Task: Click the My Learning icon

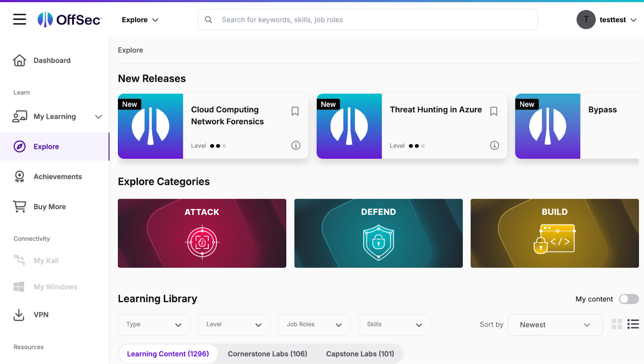Action: [x=19, y=117]
